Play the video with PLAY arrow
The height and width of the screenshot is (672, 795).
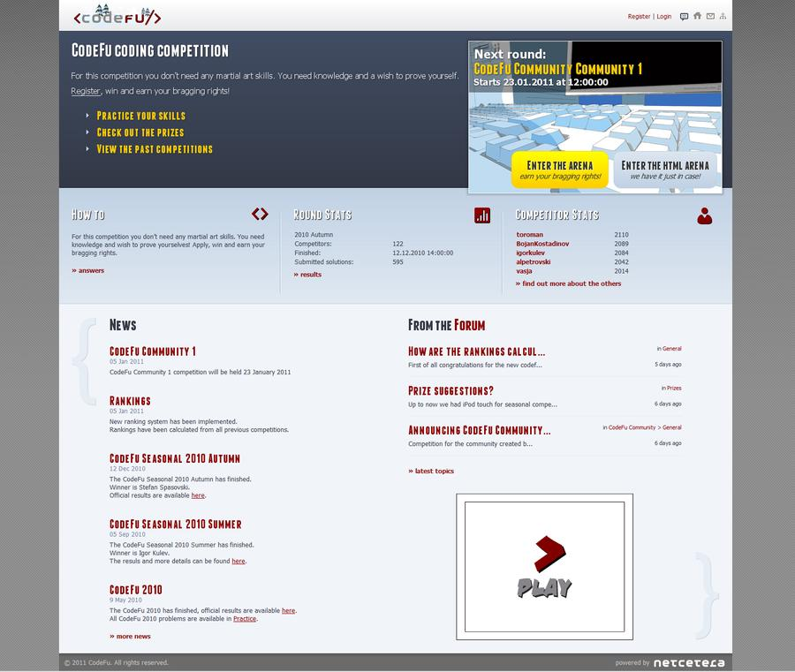click(x=544, y=567)
